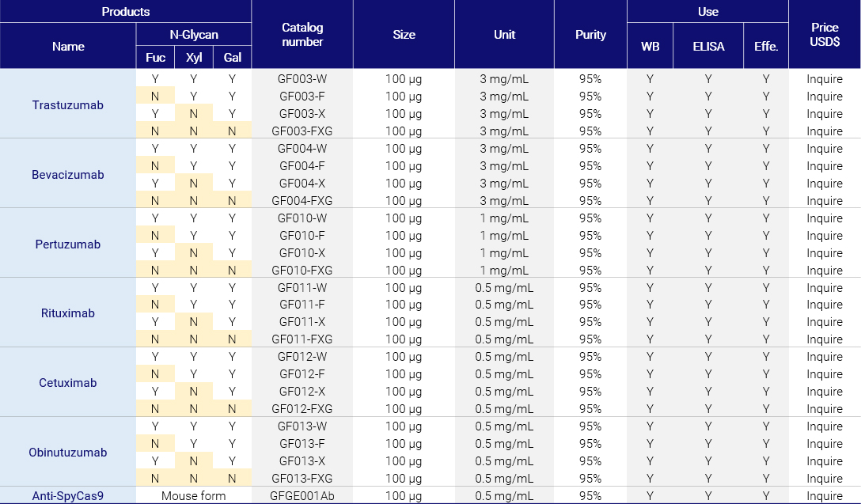
Task: Select catalog number GF004-FXG
Action: tap(302, 201)
